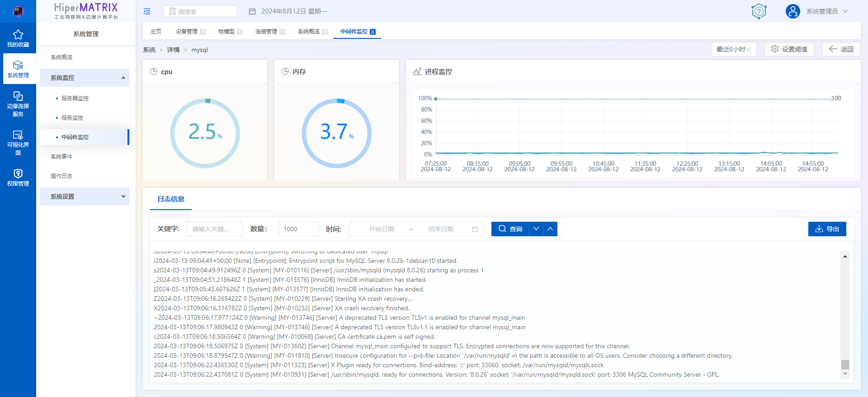The width and height of the screenshot is (868, 397).
Task: Click the log scrollbar thumb
Action: pyautogui.click(x=845, y=364)
